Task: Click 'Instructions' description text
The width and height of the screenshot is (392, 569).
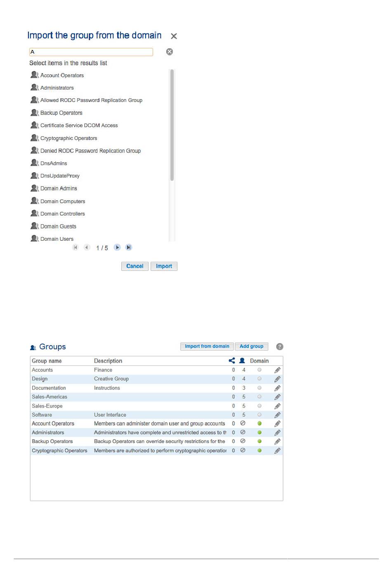Action: pos(107,388)
